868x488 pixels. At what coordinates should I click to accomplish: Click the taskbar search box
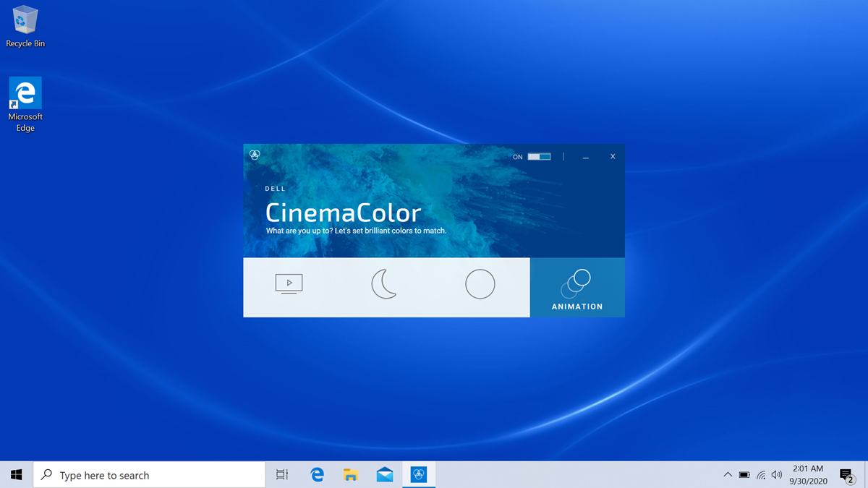click(150, 475)
